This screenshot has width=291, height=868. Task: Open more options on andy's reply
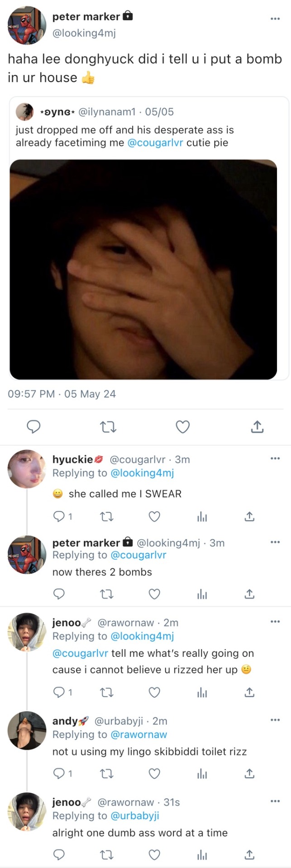275,720
